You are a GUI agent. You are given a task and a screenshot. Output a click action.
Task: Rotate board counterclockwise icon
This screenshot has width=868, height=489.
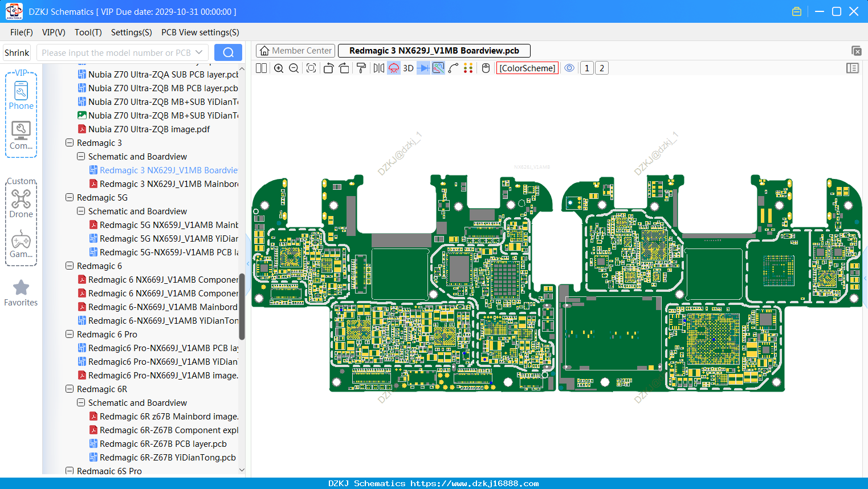coord(328,68)
